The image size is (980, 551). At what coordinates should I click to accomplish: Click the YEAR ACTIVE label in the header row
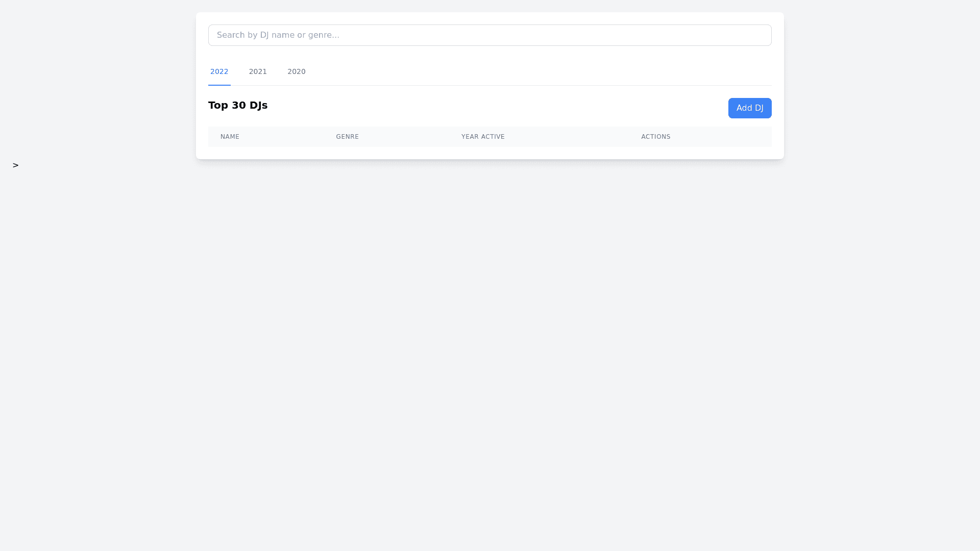[482, 137]
